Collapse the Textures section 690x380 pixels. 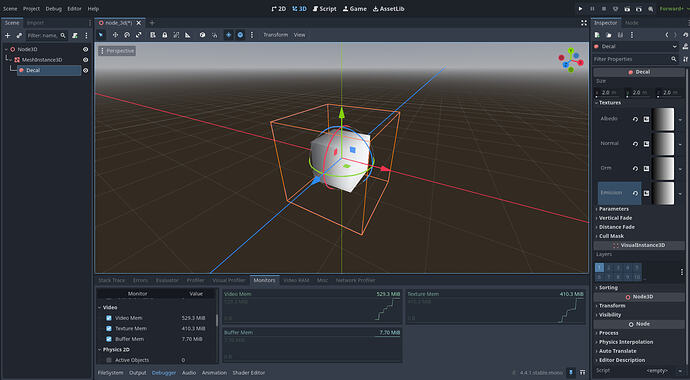[638, 102]
